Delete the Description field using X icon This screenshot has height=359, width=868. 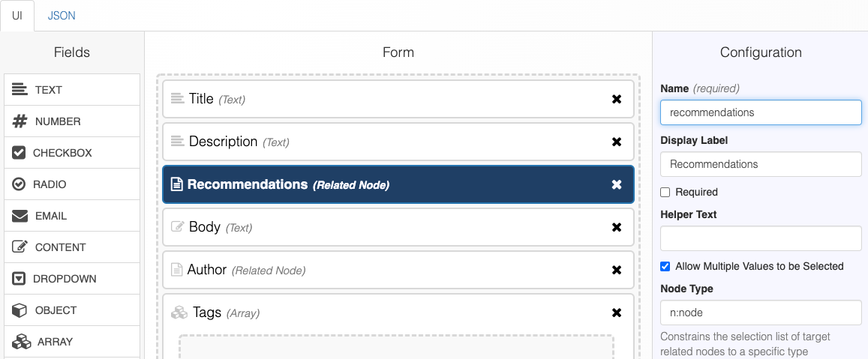[617, 142]
